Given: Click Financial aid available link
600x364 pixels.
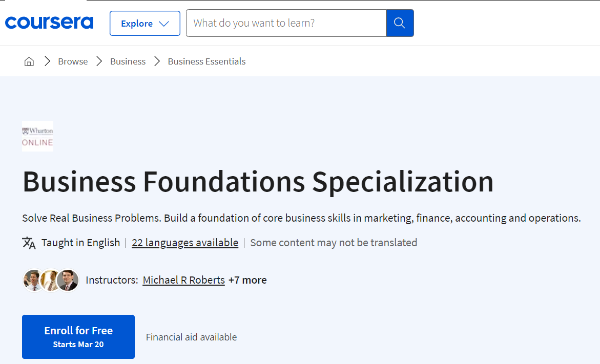Looking at the screenshot, I should [x=191, y=337].
